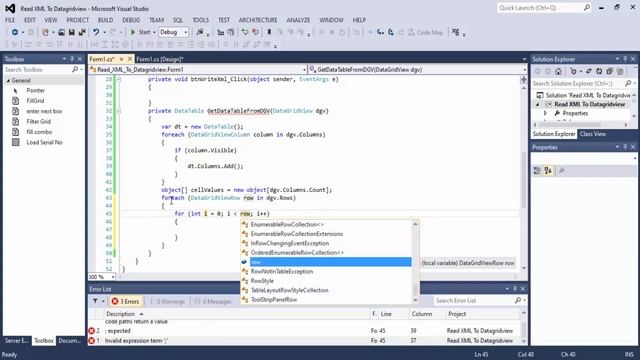Screen dimensions: 640x360
Task: Collapse the GetDataTableFromDGV method outline at line 32
Action: coord(119,111)
